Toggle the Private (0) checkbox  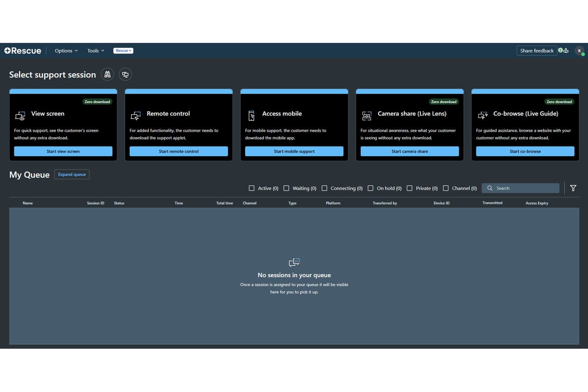tap(409, 188)
